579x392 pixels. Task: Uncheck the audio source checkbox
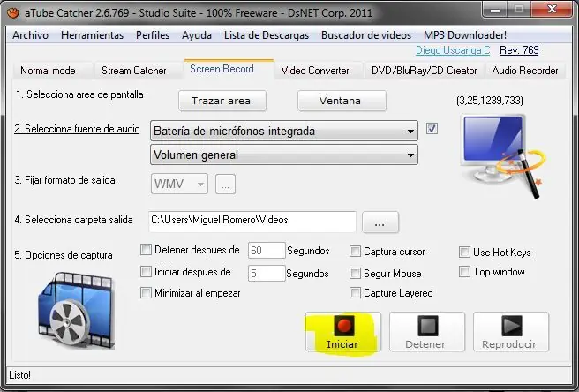click(432, 129)
